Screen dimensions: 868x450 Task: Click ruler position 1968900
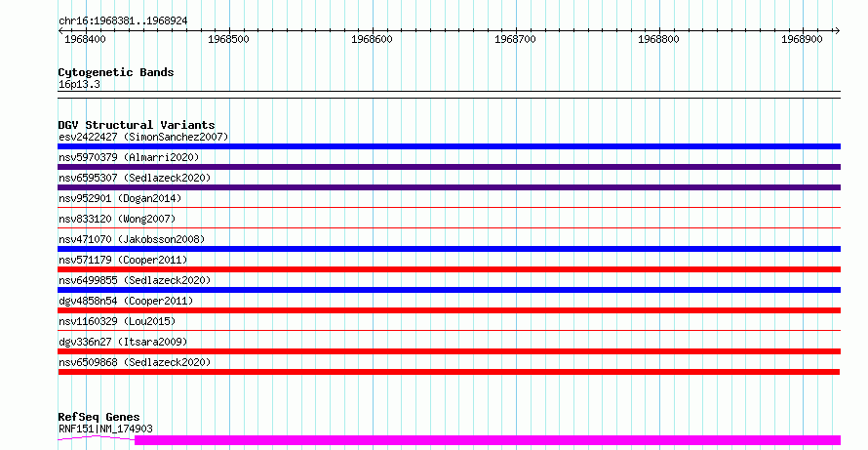tap(802, 39)
